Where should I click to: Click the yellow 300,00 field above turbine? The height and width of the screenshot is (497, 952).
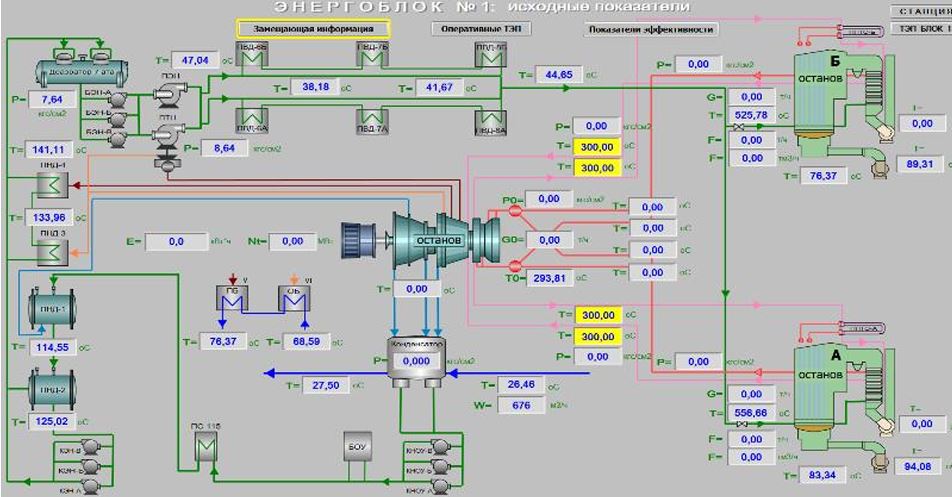click(x=596, y=146)
